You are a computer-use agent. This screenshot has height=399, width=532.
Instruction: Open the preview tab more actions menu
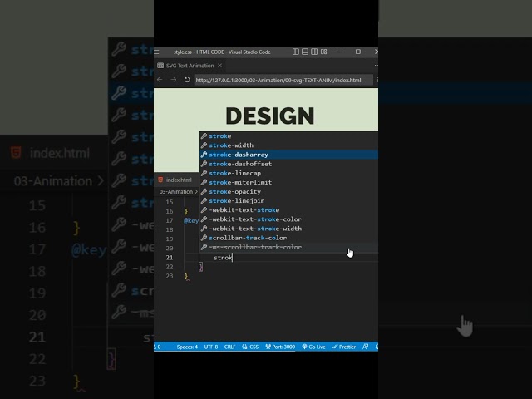click(x=376, y=66)
